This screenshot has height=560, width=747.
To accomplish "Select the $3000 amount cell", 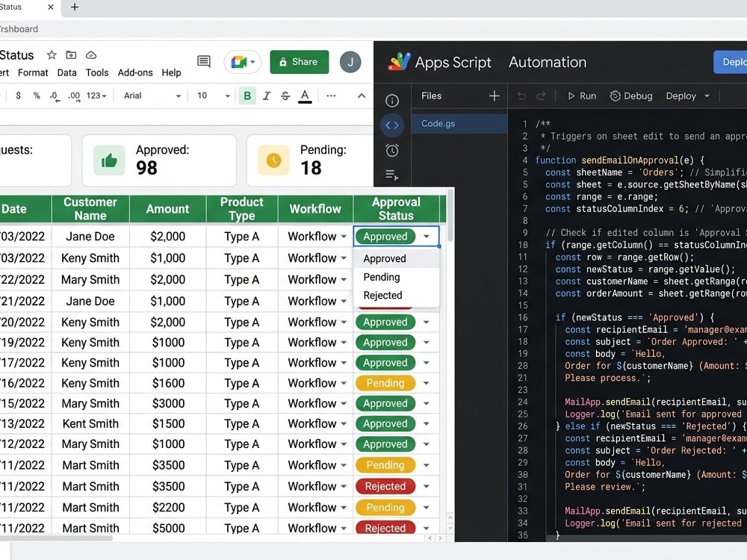I will (168, 404).
